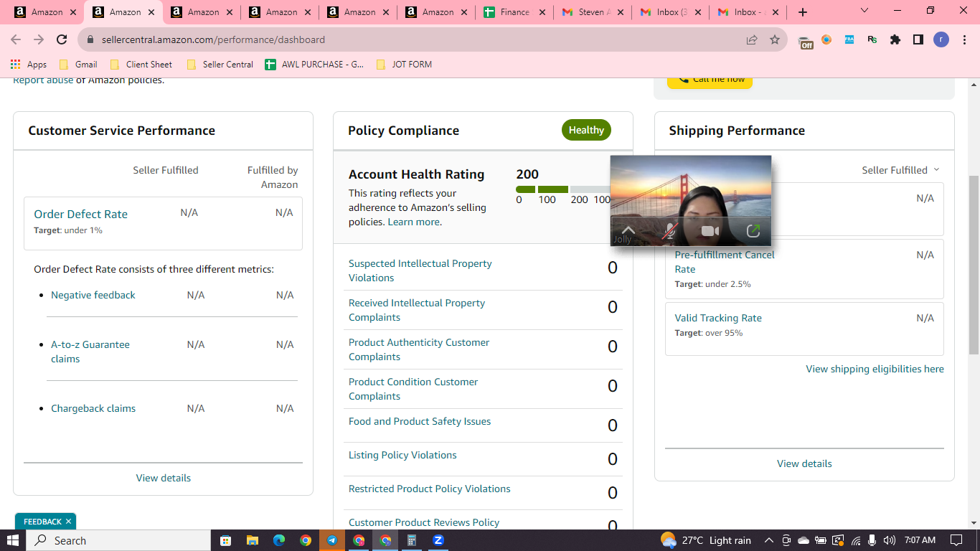Click the FEEDBACK button
This screenshot has width=980, height=551.
click(x=42, y=522)
